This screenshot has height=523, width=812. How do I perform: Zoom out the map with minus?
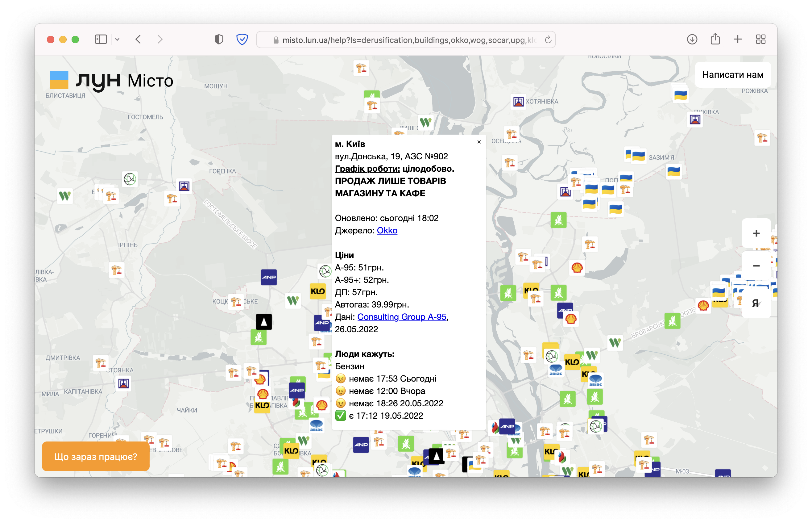(756, 266)
